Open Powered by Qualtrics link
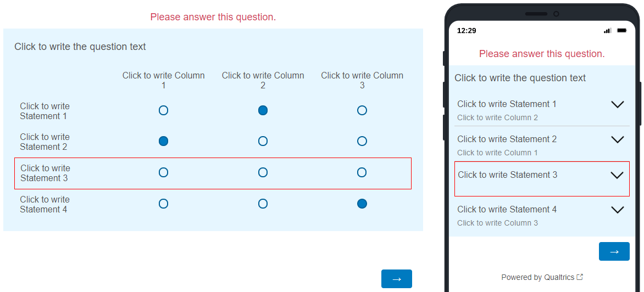Screen dimensions: 644x292 coord(537,277)
